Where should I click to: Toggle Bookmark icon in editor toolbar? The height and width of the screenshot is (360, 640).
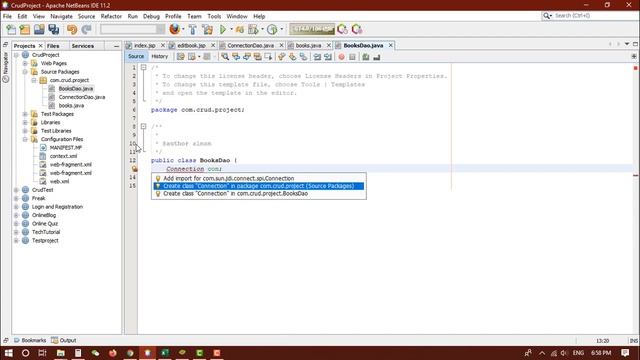click(303, 57)
